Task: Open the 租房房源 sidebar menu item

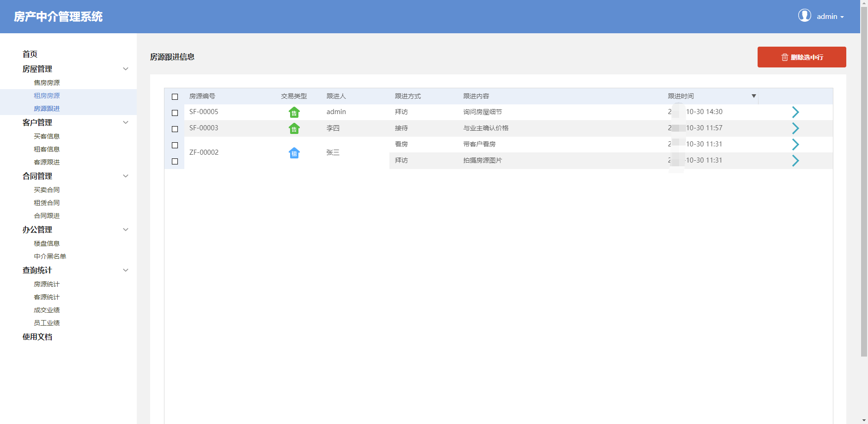Action: pos(47,96)
